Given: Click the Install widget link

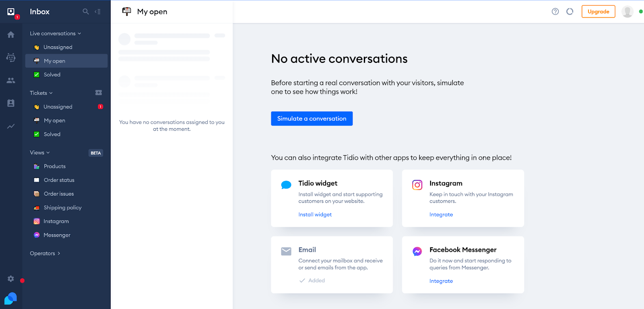Looking at the screenshot, I should click(315, 215).
